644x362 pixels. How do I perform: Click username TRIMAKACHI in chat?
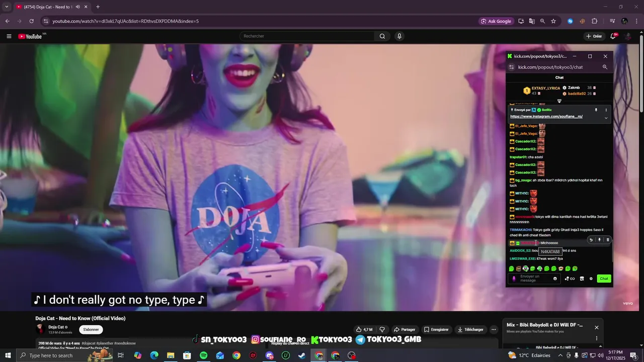pos(521,230)
